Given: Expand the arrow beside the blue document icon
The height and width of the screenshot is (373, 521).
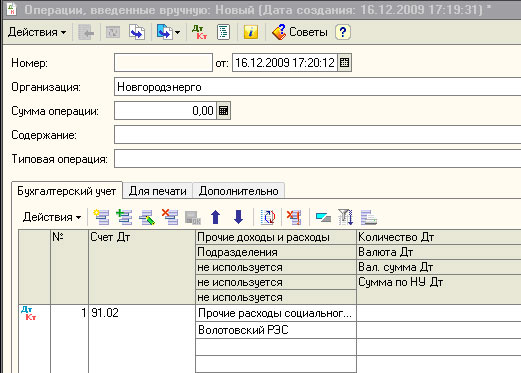Looking at the screenshot, I should click(x=177, y=32).
